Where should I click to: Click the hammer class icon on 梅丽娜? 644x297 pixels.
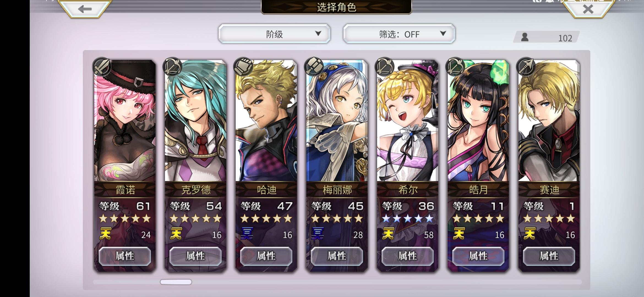314,67
